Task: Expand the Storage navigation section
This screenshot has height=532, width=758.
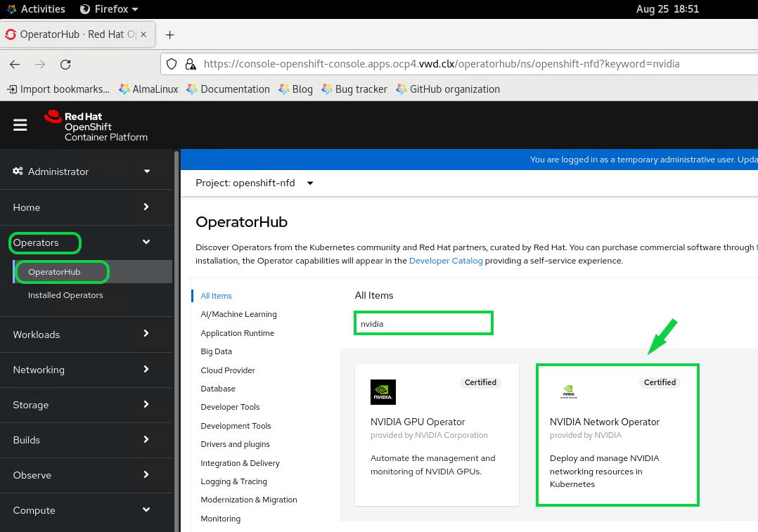Action: click(86, 405)
